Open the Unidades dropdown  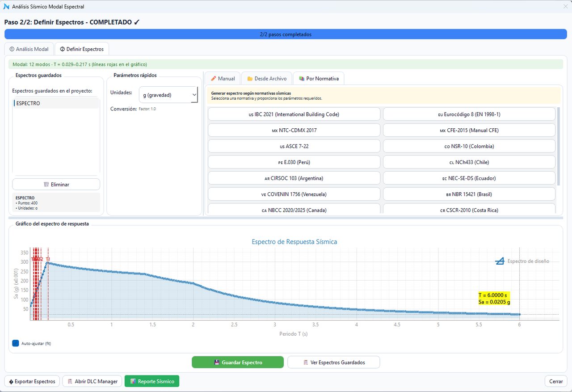[168, 95]
